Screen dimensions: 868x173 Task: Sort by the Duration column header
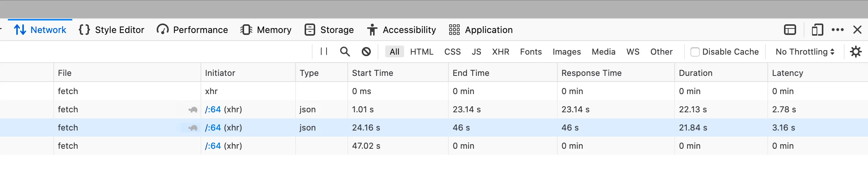click(x=695, y=73)
